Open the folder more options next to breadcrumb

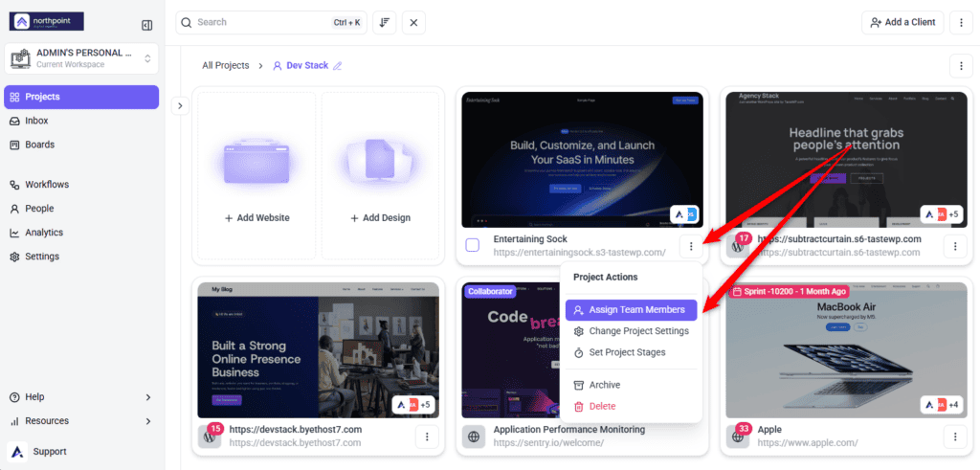point(961,65)
